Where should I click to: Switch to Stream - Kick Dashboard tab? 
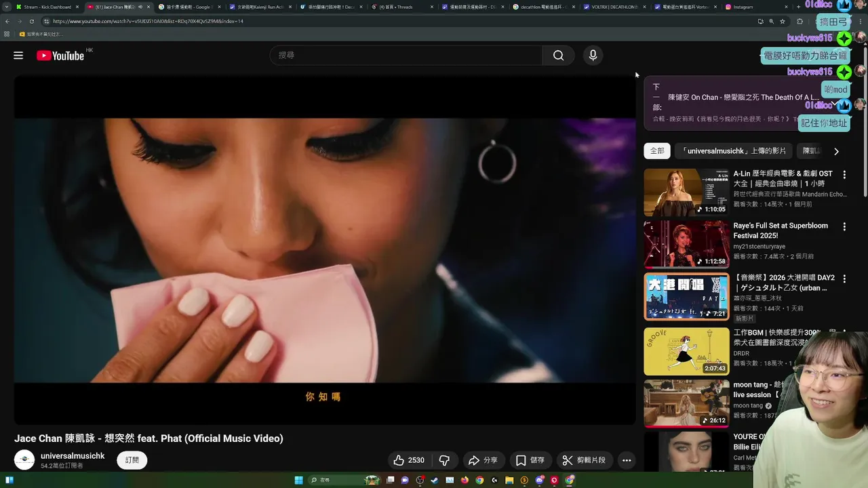[47, 7]
